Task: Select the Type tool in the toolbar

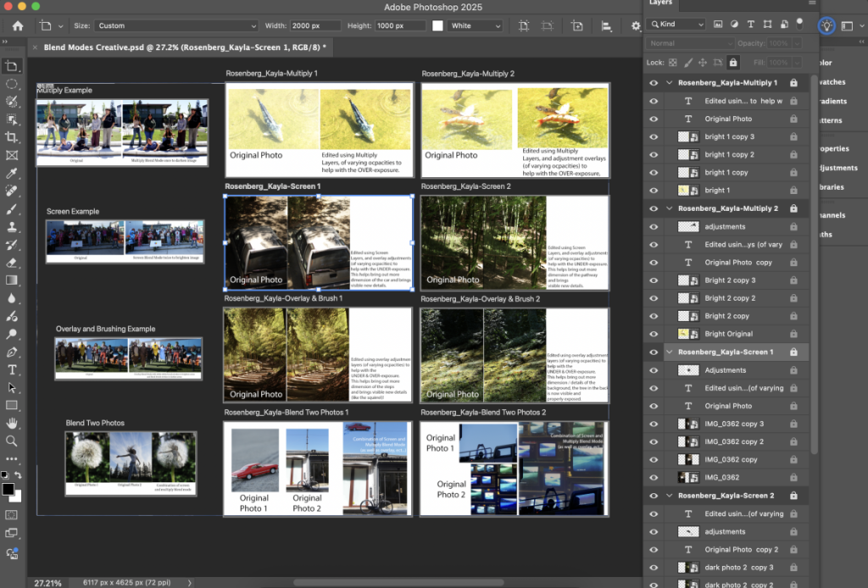Action: point(11,369)
